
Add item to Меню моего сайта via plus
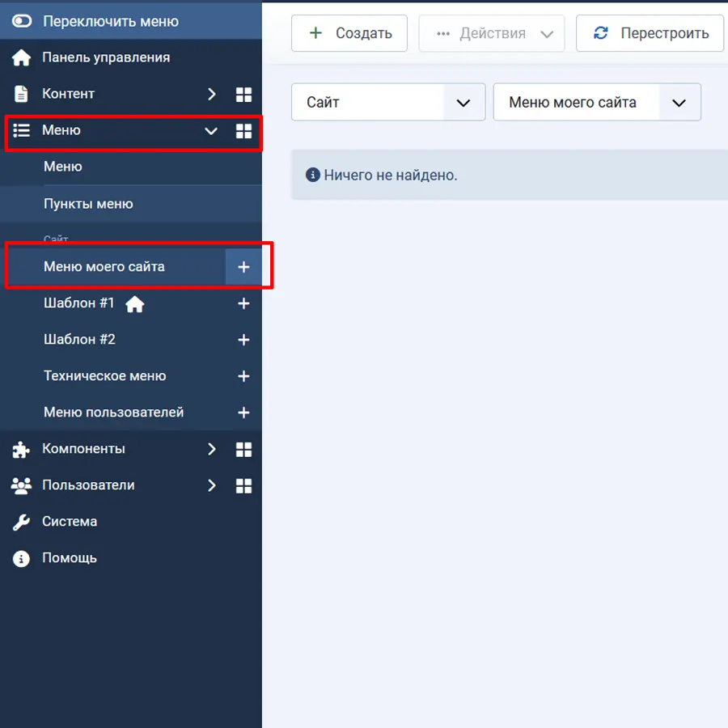[x=243, y=267]
